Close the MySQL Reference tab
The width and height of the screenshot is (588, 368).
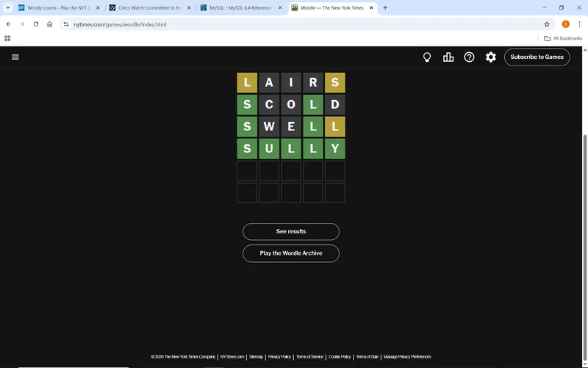pyautogui.click(x=280, y=7)
